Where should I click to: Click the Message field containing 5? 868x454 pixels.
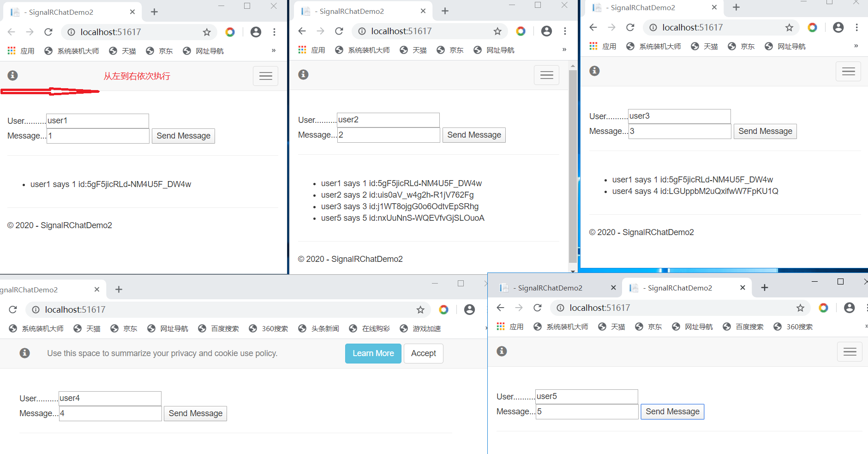point(587,412)
